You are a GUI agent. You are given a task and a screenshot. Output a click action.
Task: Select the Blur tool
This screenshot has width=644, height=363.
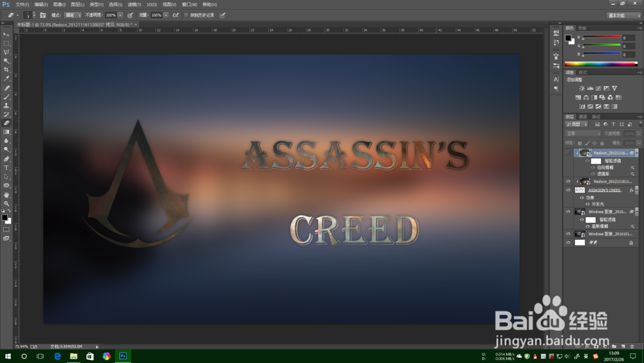coord(6,141)
